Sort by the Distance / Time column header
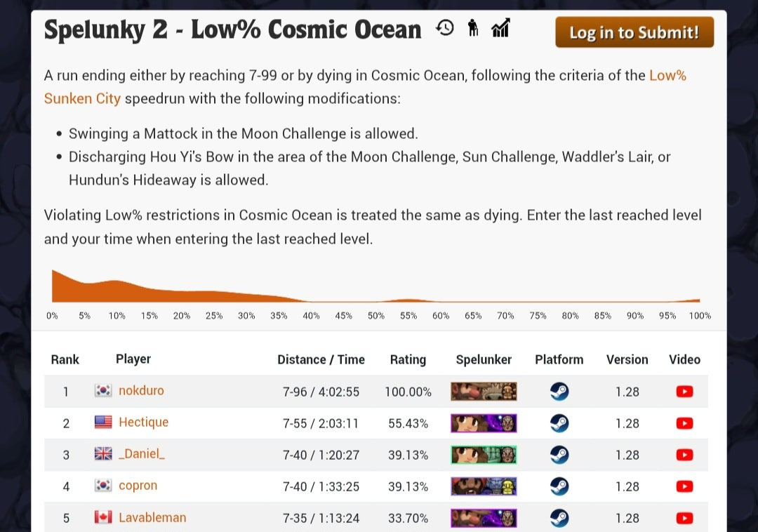 point(321,359)
